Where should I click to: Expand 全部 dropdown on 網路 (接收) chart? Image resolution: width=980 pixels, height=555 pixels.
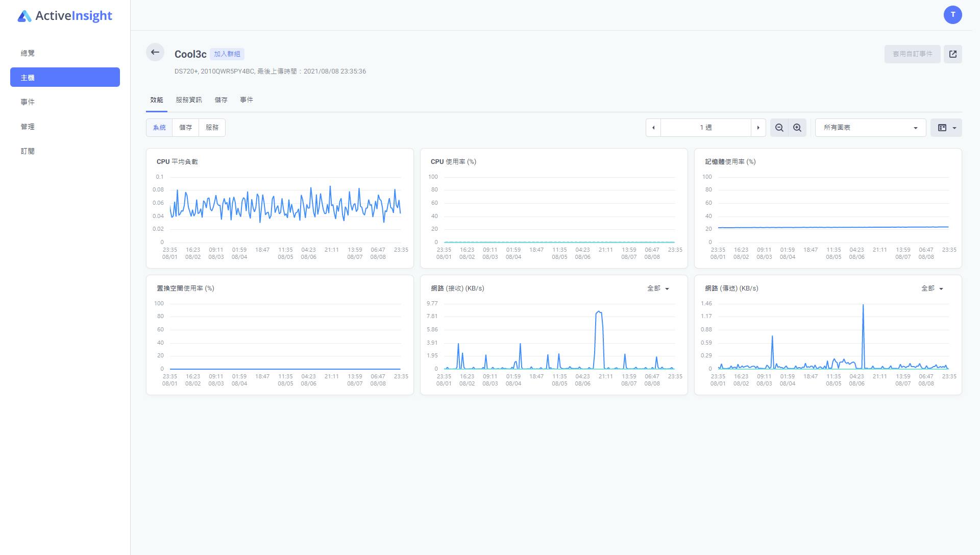(658, 288)
